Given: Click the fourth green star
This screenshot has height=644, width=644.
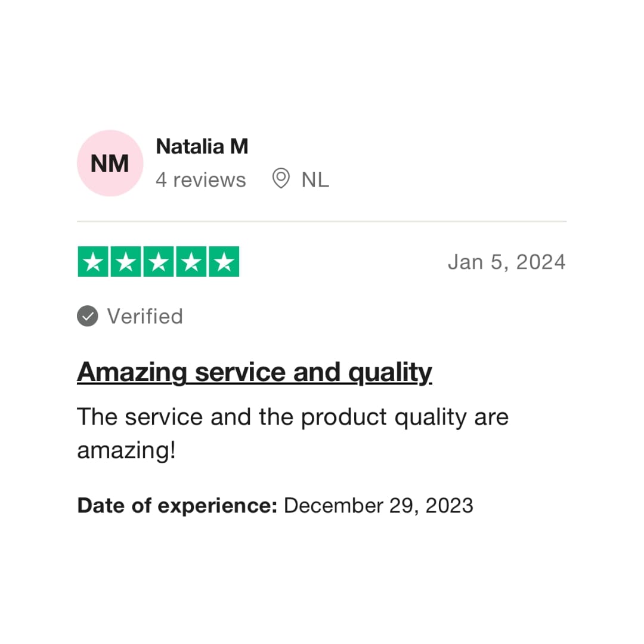Looking at the screenshot, I should pyautogui.click(x=191, y=262).
